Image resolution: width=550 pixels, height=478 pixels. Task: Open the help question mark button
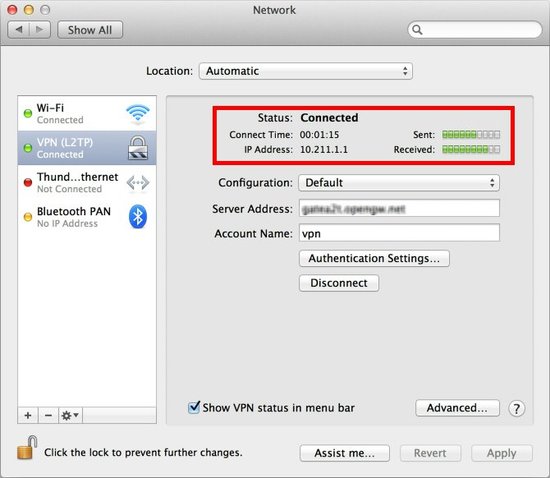tap(516, 409)
